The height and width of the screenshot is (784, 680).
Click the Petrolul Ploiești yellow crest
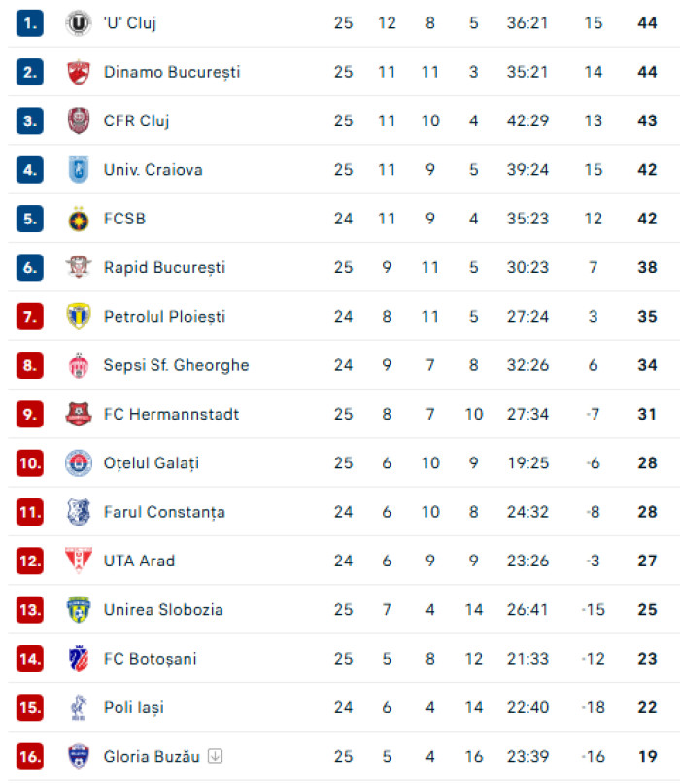click(79, 316)
